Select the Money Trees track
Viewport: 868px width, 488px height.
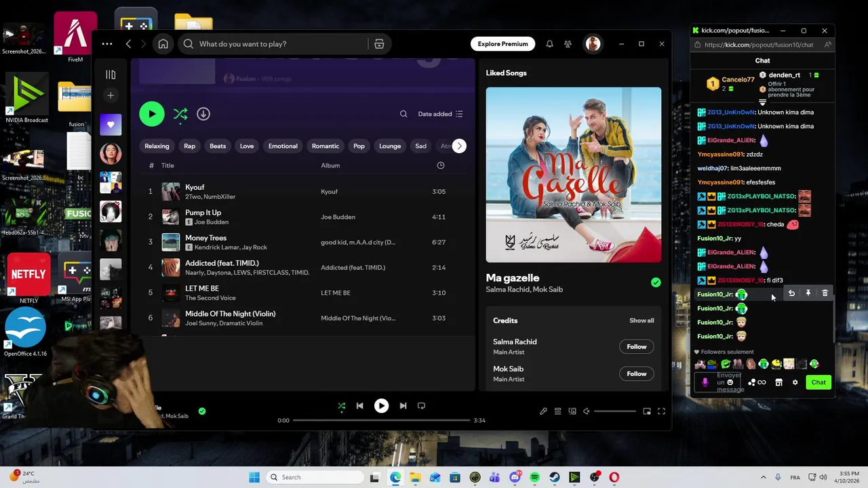point(303,242)
